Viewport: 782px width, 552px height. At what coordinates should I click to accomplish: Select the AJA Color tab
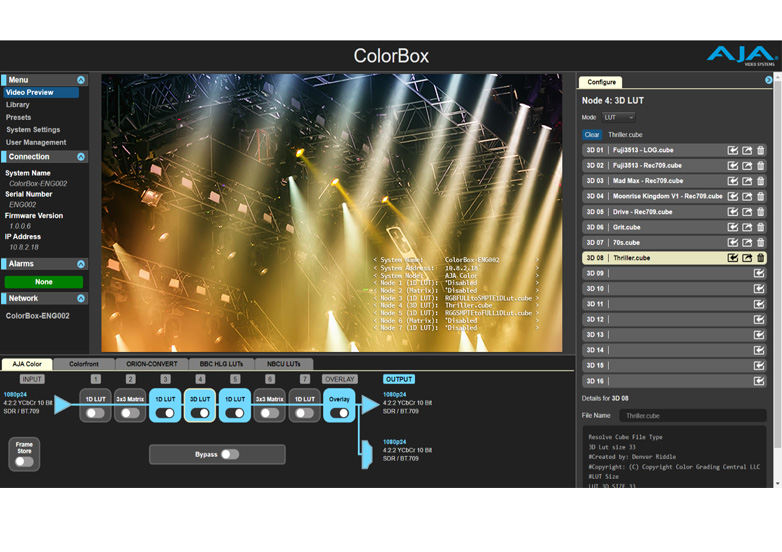coord(27,364)
